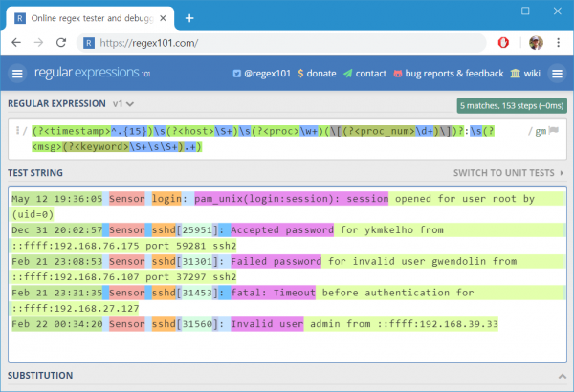Reload the regex101 page
This screenshot has width=574, height=392.
[61, 43]
